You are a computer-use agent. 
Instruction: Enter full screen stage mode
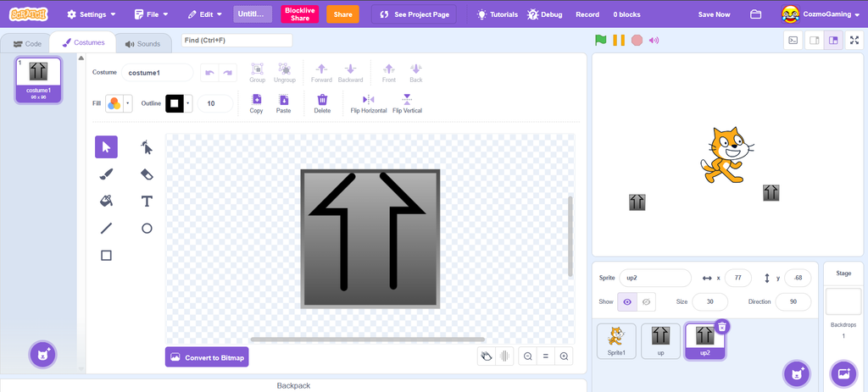[x=854, y=40]
